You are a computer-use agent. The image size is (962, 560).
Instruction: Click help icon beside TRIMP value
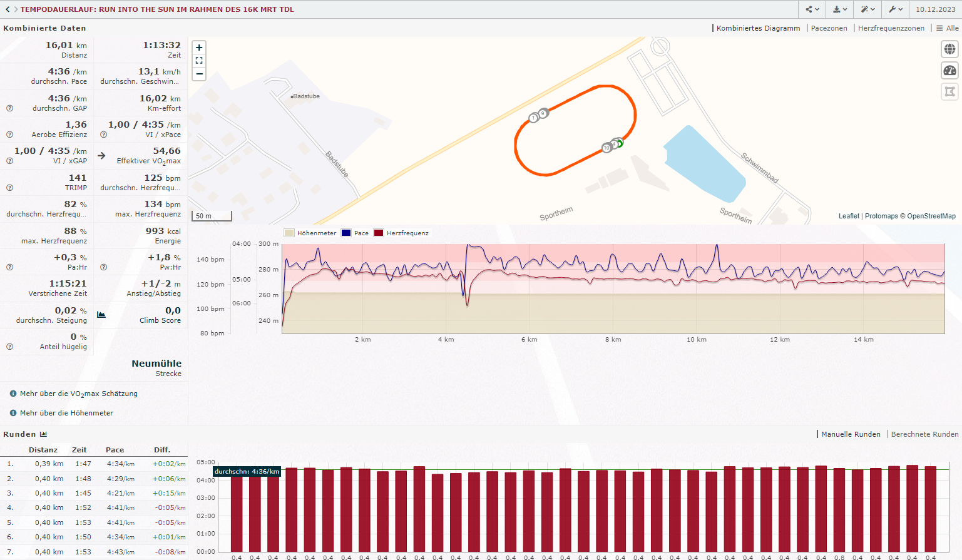point(9,188)
